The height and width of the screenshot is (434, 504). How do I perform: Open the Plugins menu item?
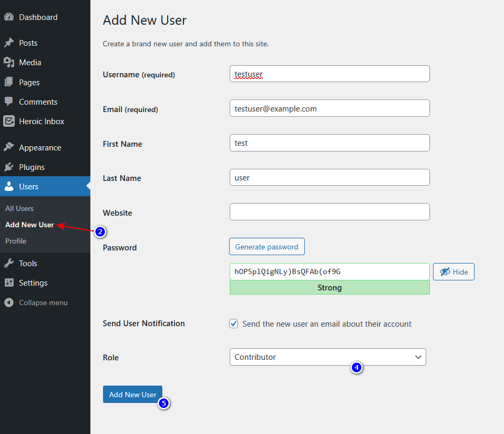click(32, 167)
